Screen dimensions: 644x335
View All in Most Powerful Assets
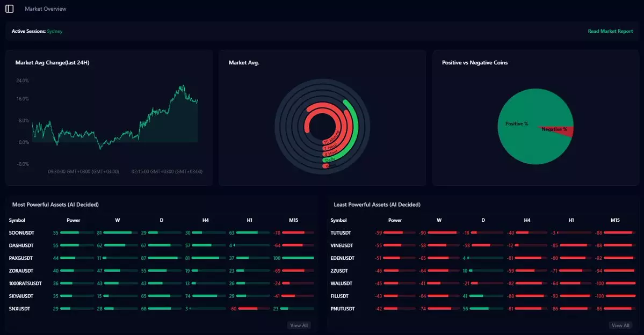tap(299, 325)
